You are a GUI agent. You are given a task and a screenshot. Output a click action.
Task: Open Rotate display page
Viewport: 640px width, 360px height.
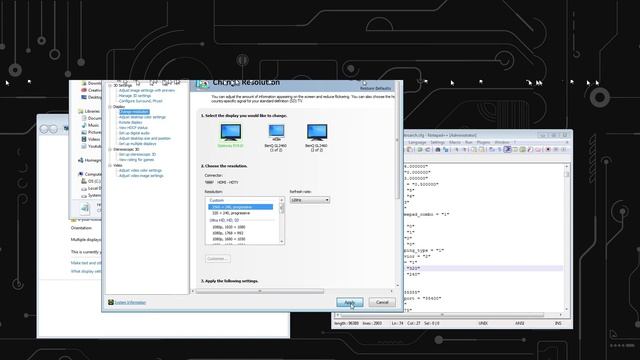click(130, 122)
